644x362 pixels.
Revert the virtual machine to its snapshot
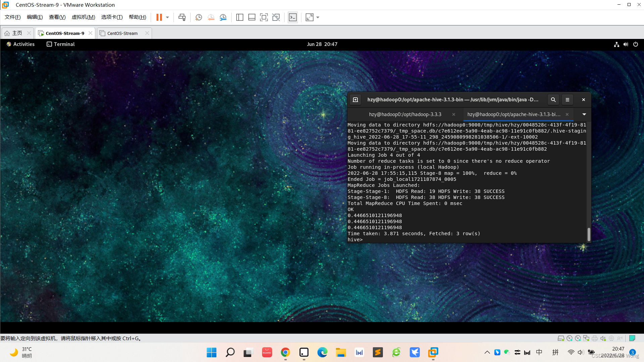[x=211, y=17]
